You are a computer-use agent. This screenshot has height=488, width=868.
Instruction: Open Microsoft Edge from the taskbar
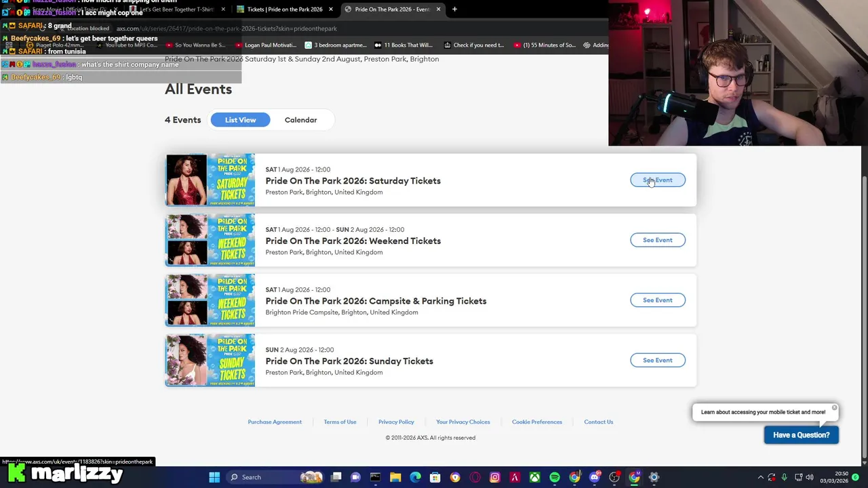[x=415, y=477]
